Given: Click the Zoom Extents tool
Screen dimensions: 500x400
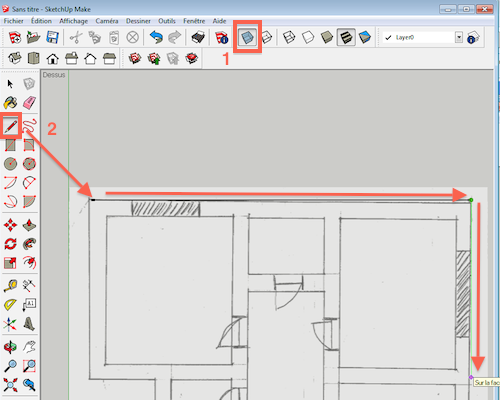Looking at the screenshot, I should tap(10, 385).
